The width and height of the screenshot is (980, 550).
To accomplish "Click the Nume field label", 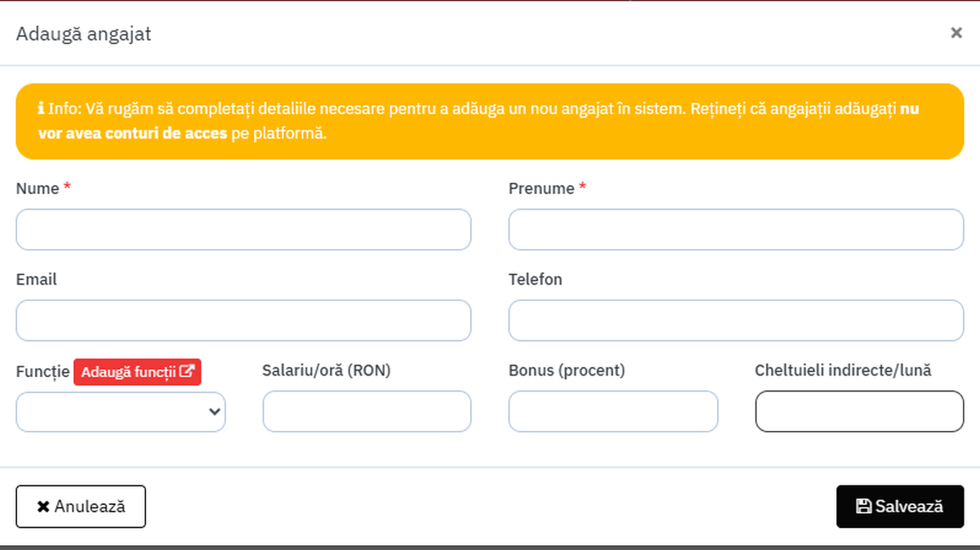I will 38,189.
